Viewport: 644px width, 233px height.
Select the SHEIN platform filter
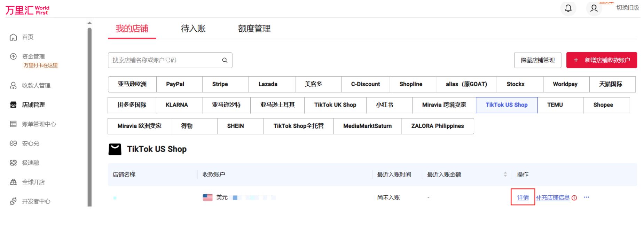point(235,126)
